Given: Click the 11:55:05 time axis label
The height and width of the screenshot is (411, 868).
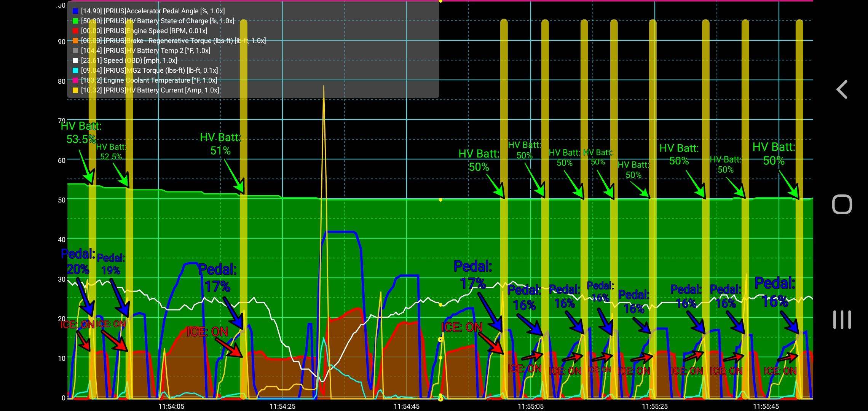Looking at the screenshot, I should pyautogui.click(x=531, y=406).
